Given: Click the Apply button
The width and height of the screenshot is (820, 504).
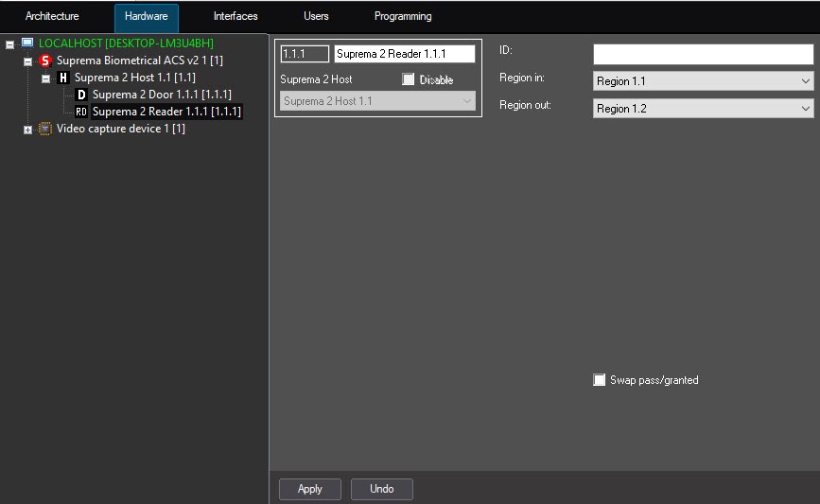Looking at the screenshot, I should tap(310, 489).
